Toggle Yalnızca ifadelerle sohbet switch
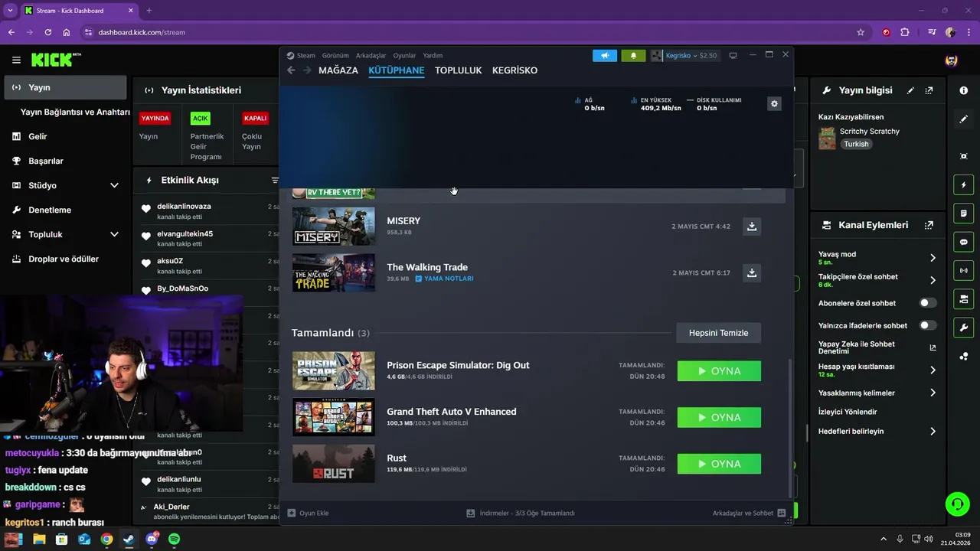This screenshot has width=980, height=551. coord(927,325)
